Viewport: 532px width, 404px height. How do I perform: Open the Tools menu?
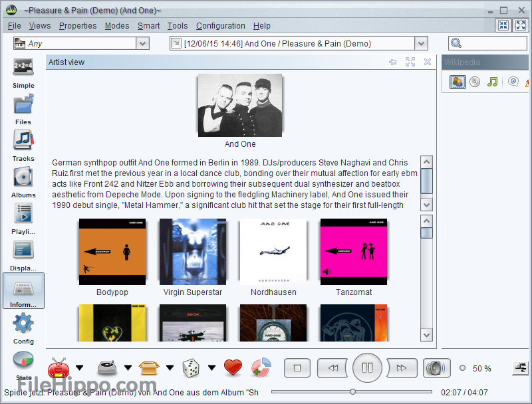point(178,26)
